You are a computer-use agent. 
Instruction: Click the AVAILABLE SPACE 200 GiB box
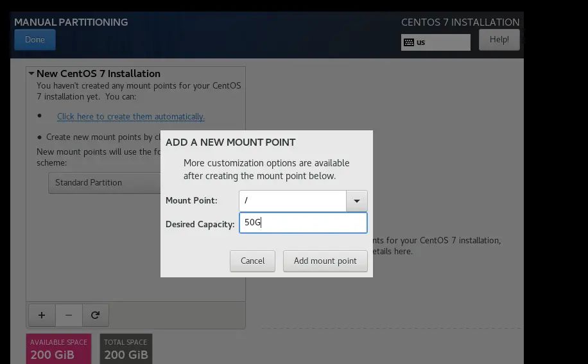[58, 349]
